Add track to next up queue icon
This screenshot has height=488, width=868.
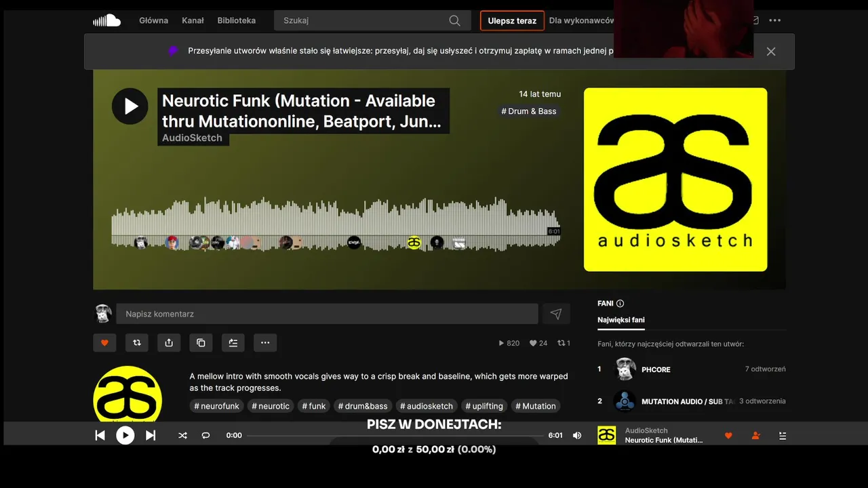[233, 343]
